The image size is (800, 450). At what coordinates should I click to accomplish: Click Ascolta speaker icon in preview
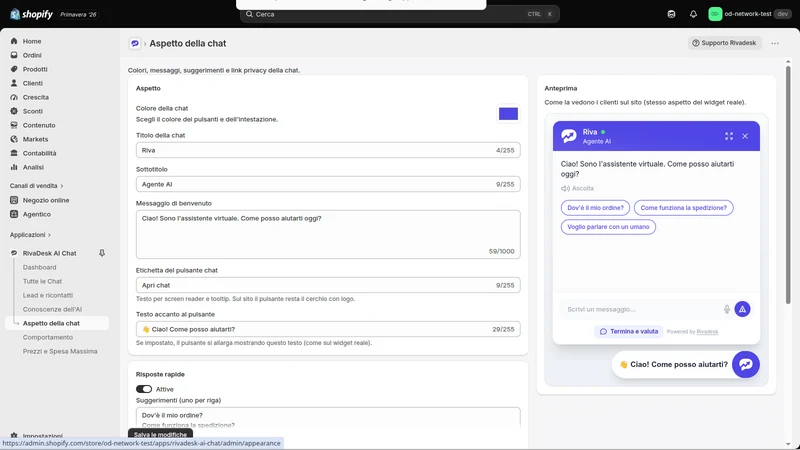565,189
